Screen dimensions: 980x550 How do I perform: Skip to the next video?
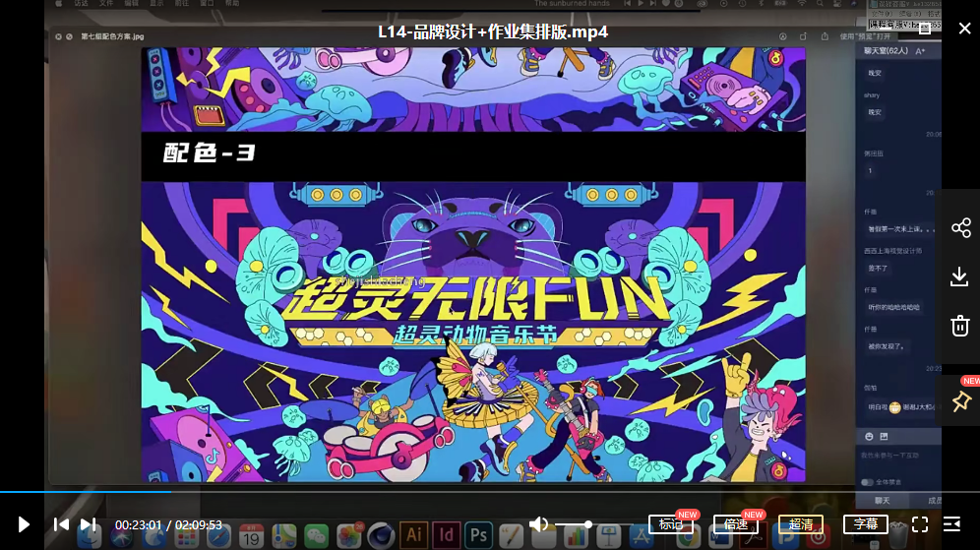point(89,524)
